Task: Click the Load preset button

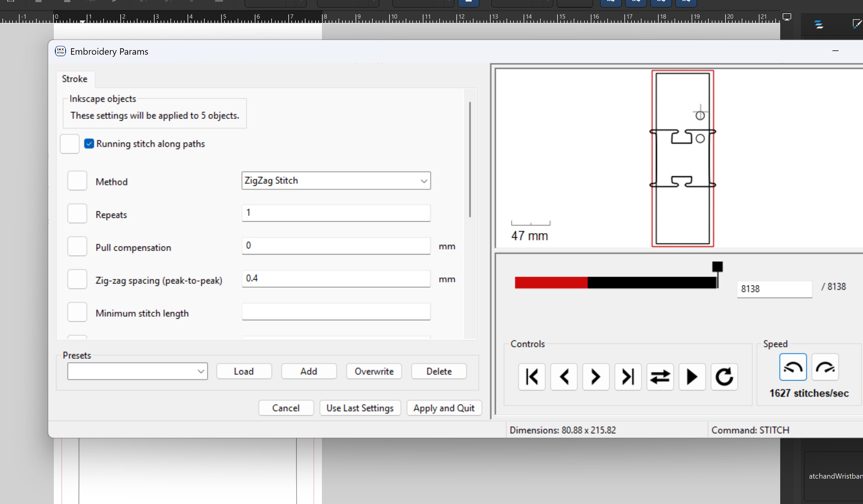Action: point(244,371)
